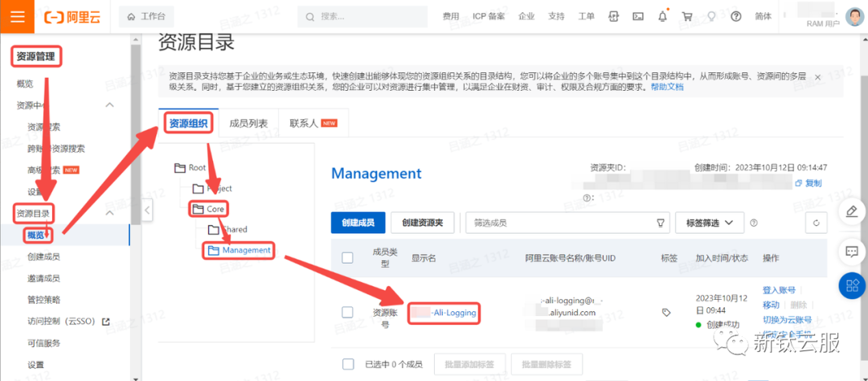This screenshot has width=868, height=381.
Task: Collapse the 资源目录 sidebar section
Action: click(x=110, y=213)
